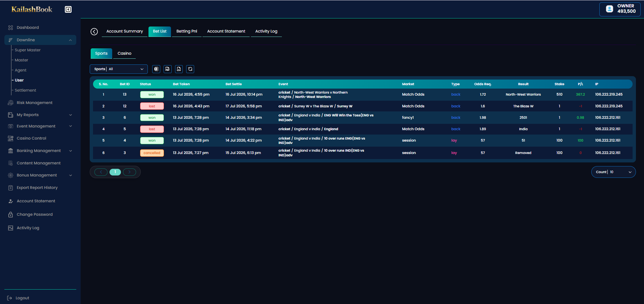Click the sidebar Account Statement icon
644x304 pixels.
pos(11,201)
